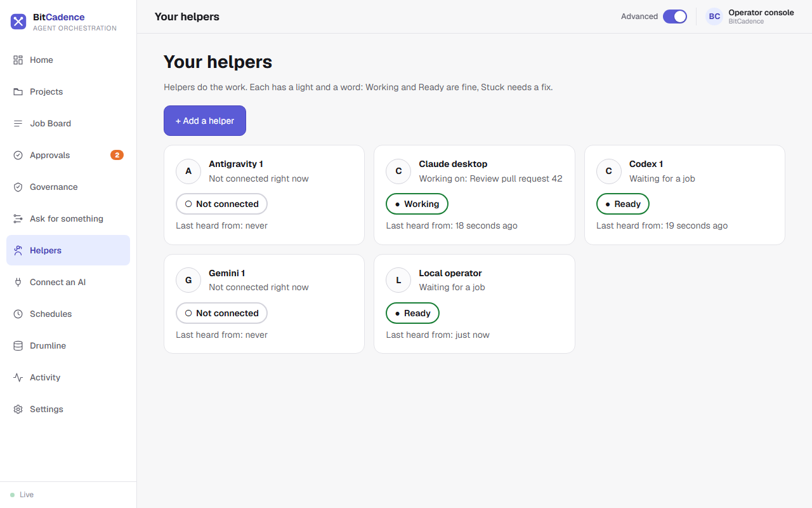
Task: Click the Approvals checkmark icon
Action: click(x=18, y=155)
